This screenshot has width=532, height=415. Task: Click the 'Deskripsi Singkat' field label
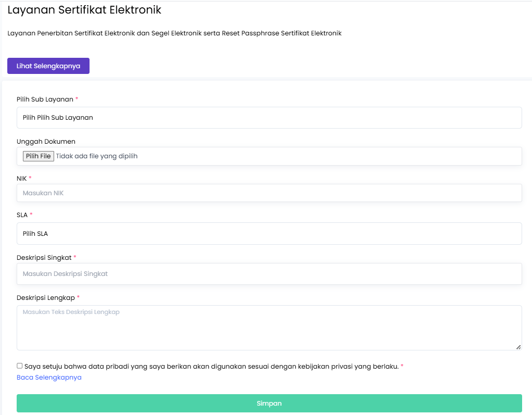44,257
